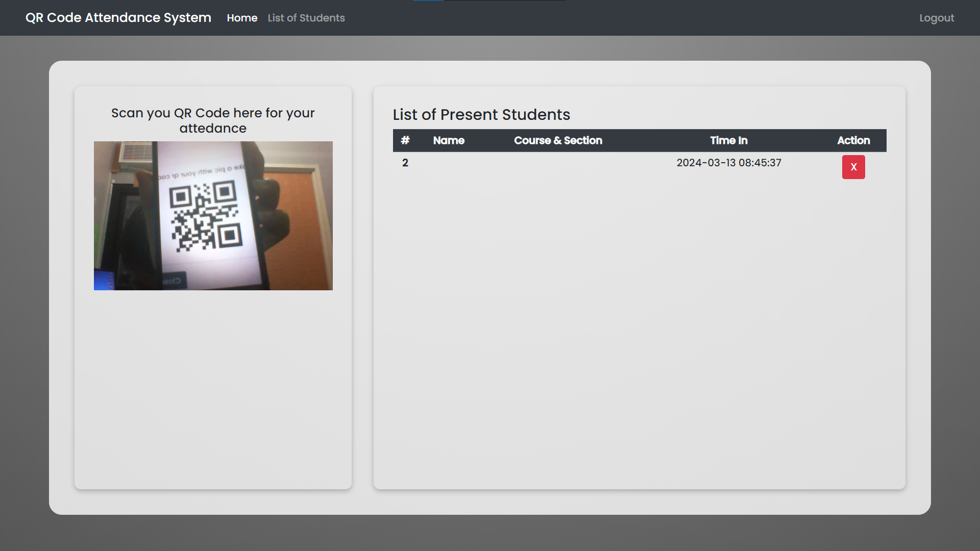Image resolution: width=980 pixels, height=551 pixels.
Task: Delete attendance row 2 with red X button
Action: 853,167
